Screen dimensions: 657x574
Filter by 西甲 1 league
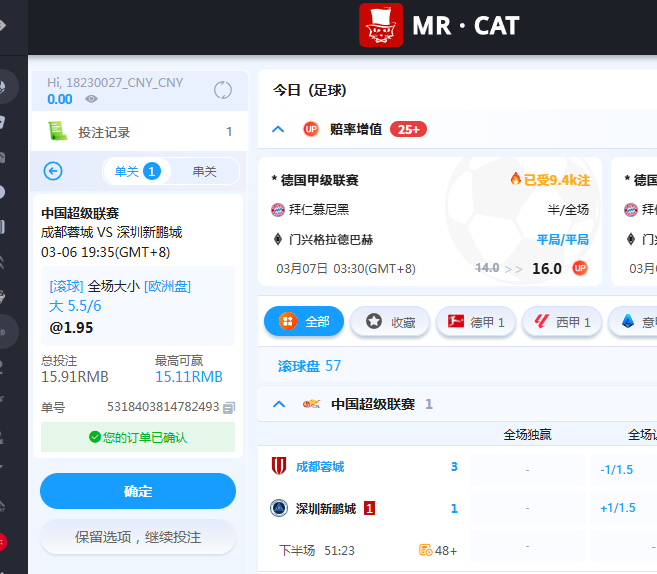(x=562, y=322)
